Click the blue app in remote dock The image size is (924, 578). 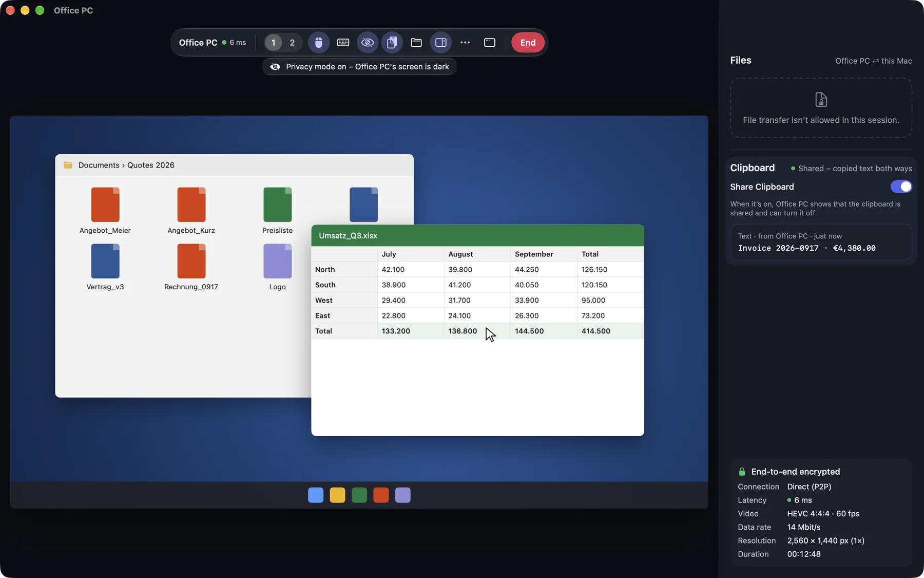click(316, 495)
